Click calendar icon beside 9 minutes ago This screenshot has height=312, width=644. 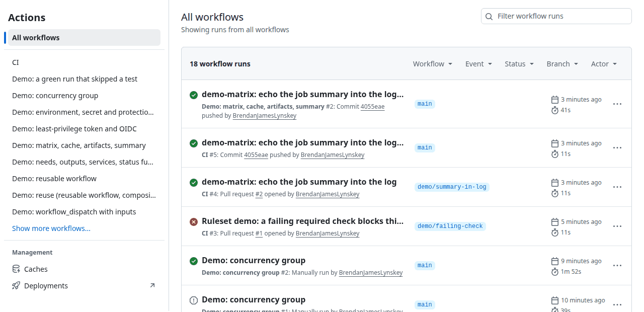[555, 261]
